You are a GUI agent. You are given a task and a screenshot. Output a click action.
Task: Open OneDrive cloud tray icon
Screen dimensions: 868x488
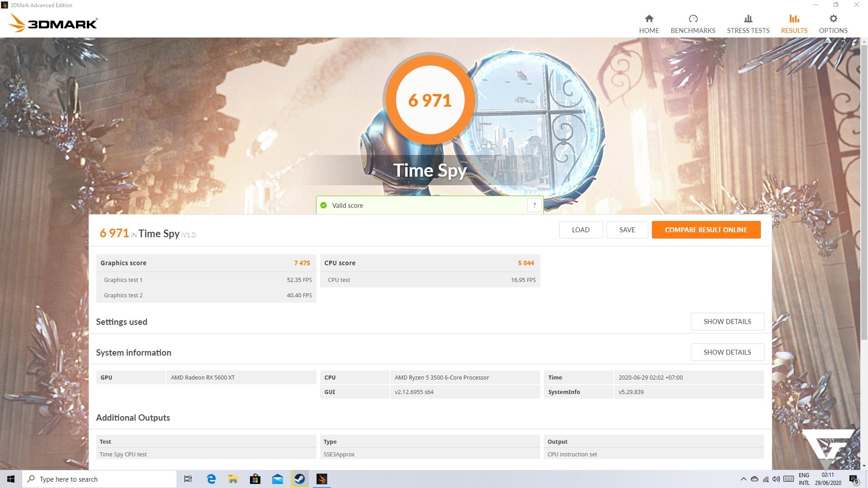coord(754,479)
